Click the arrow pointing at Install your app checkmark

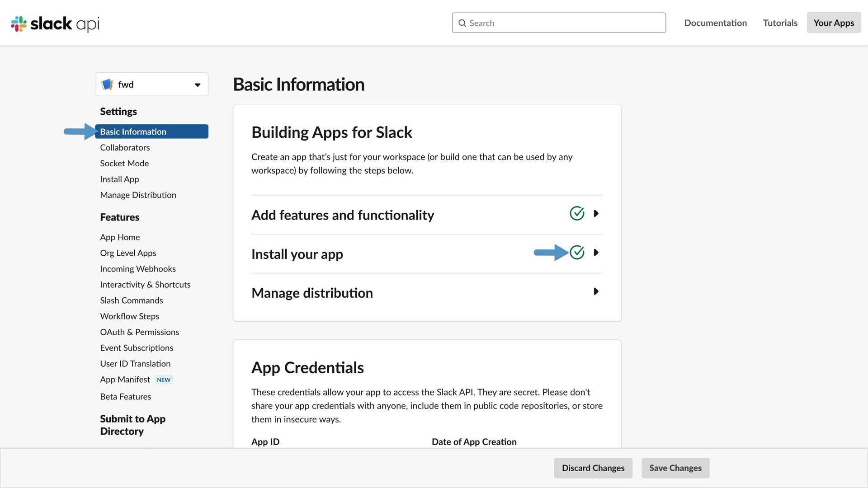551,253
